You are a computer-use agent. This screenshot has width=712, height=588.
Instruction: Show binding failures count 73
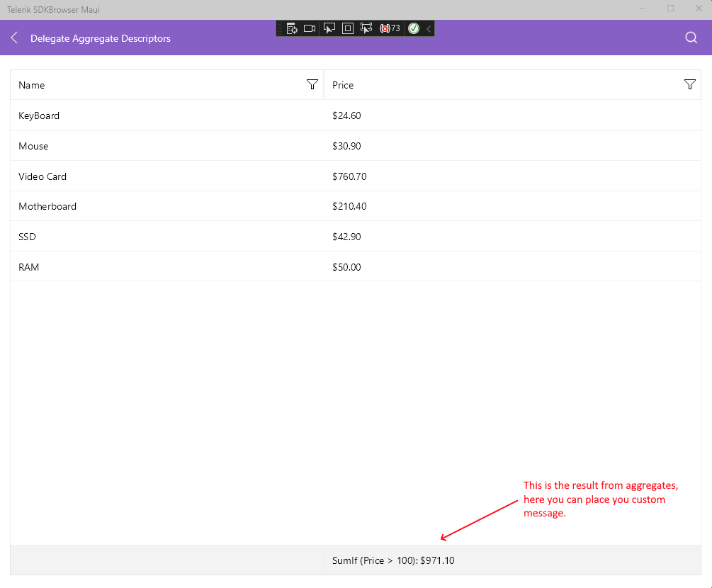[390, 28]
